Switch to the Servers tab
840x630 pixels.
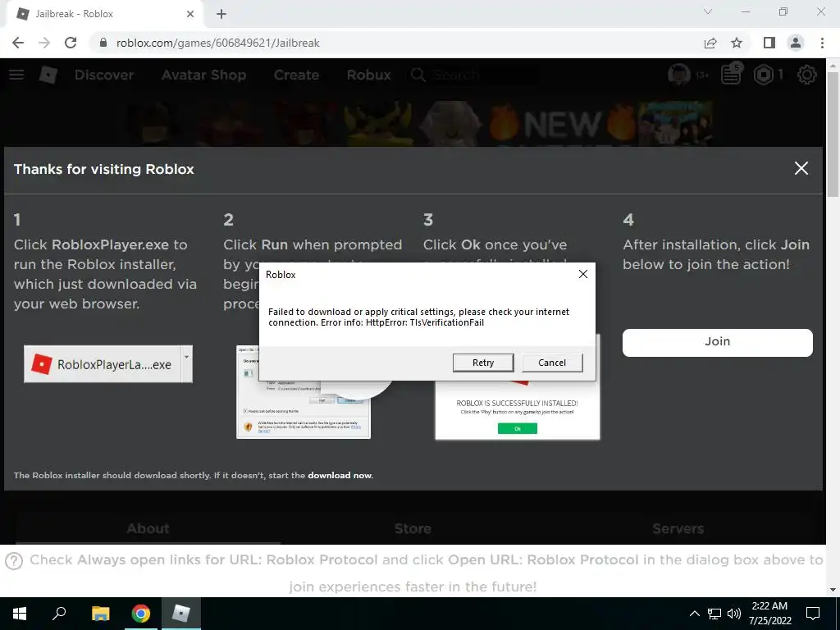click(678, 529)
